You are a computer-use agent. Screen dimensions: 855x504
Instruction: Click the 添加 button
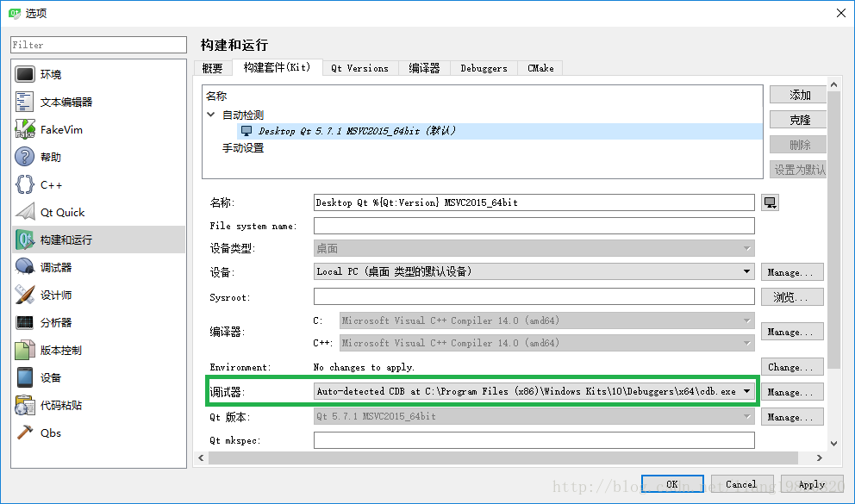[799, 95]
